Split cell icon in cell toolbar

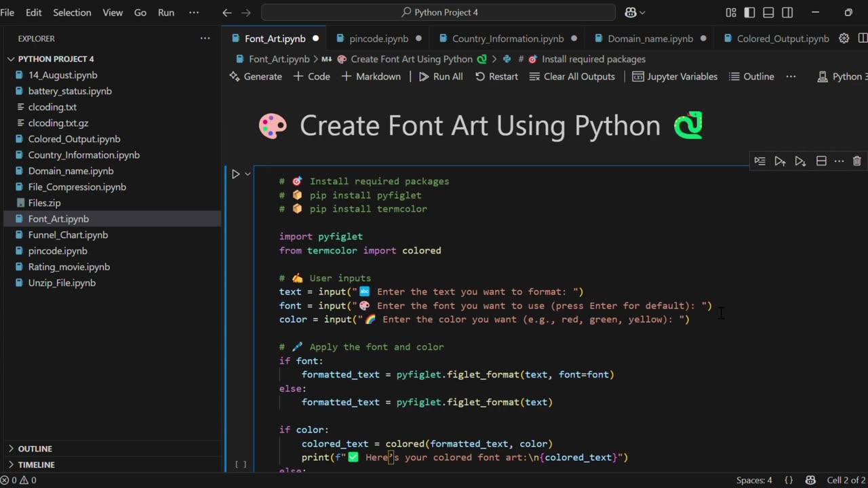(x=821, y=161)
